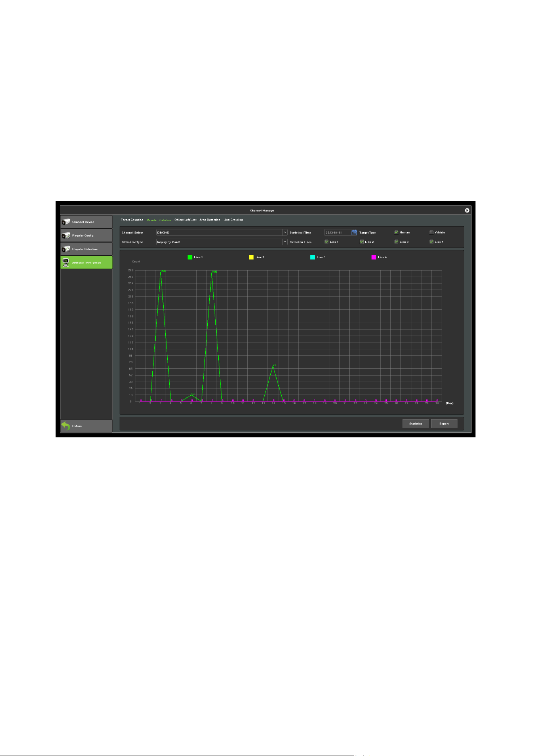This screenshot has height=756, width=535.
Task: Close the Channel Manage window
Action: click(467, 210)
